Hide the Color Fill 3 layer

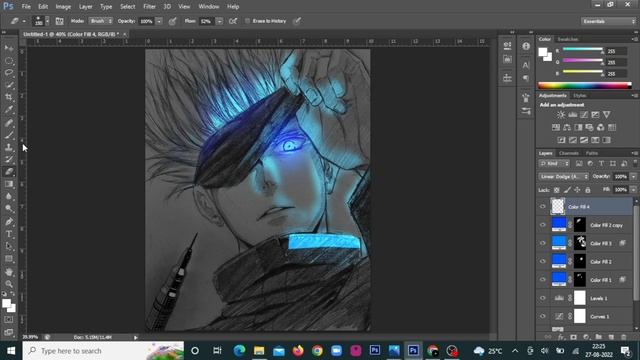tap(542, 243)
